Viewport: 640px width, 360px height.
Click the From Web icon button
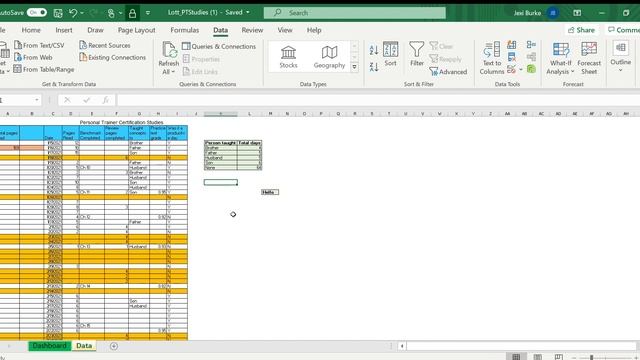tap(18, 57)
